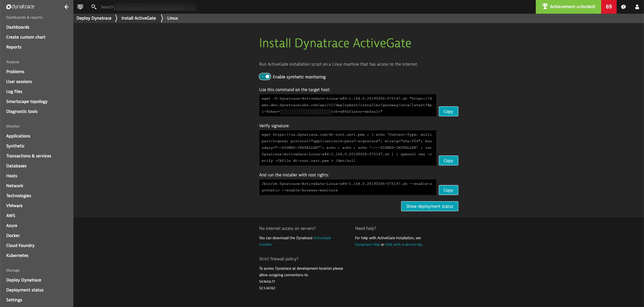Click the Dynatrace logo
This screenshot has width=644, height=307.
click(x=21, y=7)
